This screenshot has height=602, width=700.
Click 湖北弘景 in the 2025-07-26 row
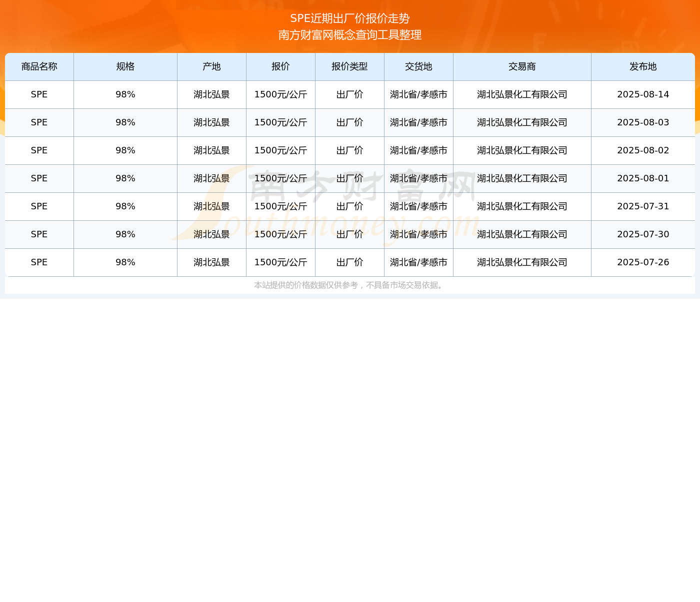[211, 262]
